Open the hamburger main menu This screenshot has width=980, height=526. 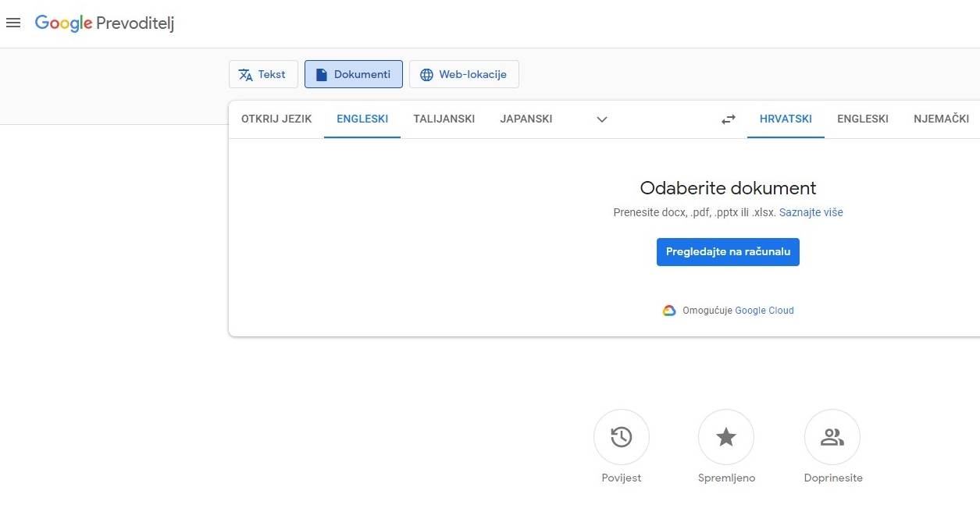pos(13,23)
